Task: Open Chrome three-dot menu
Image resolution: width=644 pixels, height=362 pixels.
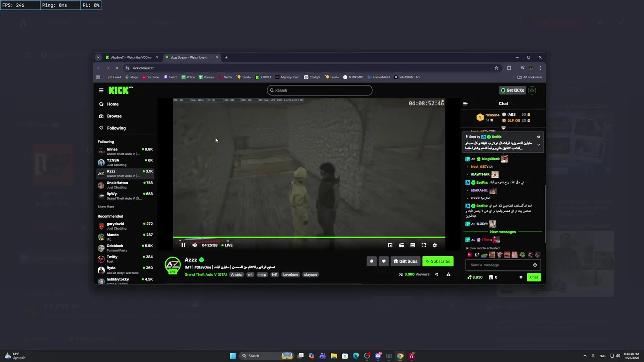Action: click(540, 68)
